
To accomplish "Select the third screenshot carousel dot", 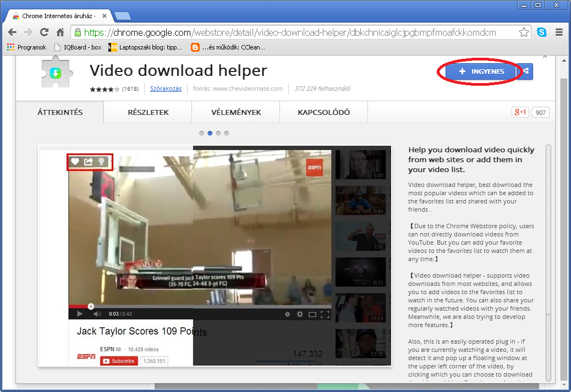I will coord(218,133).
